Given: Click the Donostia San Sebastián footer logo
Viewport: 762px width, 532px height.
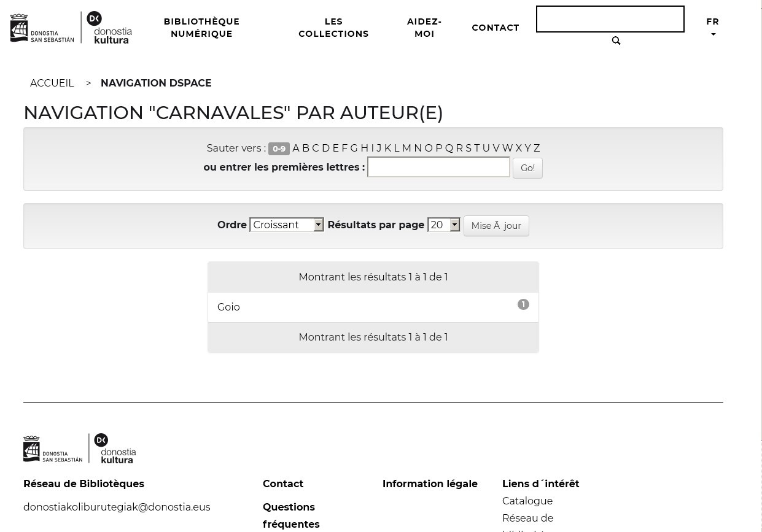Looking at the screenshot, I should pyautogui.click(x=53, y=449).
